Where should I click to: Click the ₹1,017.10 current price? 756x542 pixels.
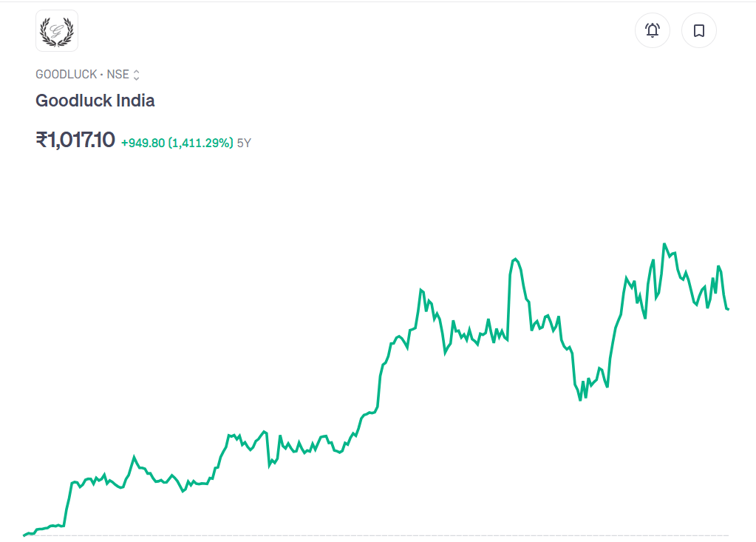(75, 139)
